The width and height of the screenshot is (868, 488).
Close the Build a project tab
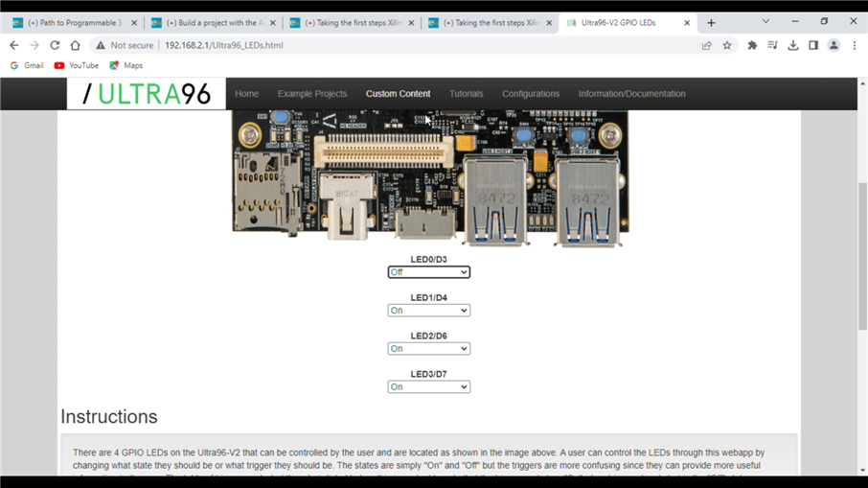click(x=272, y=23)
